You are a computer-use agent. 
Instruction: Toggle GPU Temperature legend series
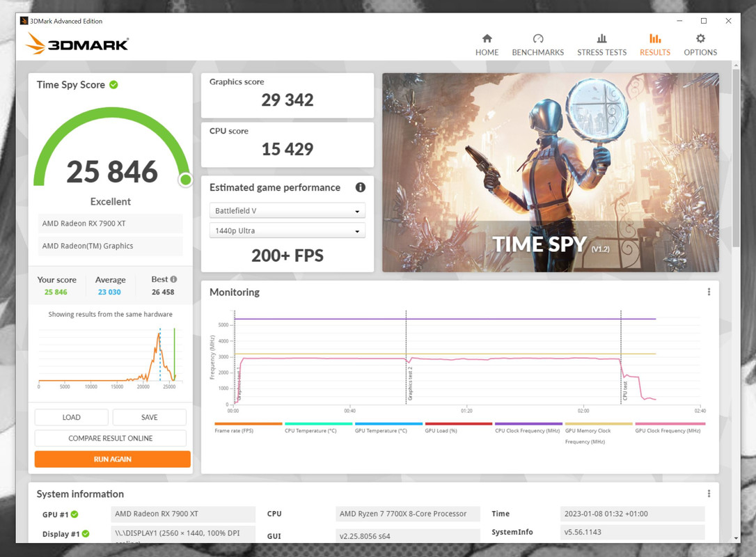click(388, 427)
